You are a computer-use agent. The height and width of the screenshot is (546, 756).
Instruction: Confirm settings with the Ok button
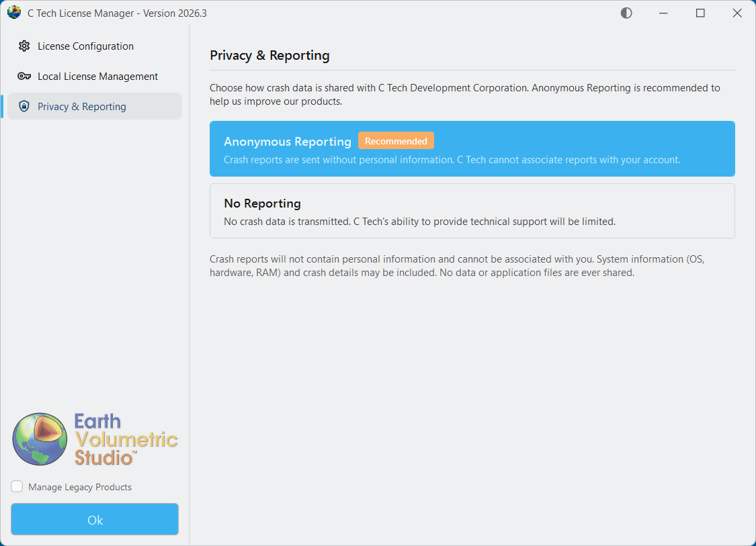[x=94, y=519]
